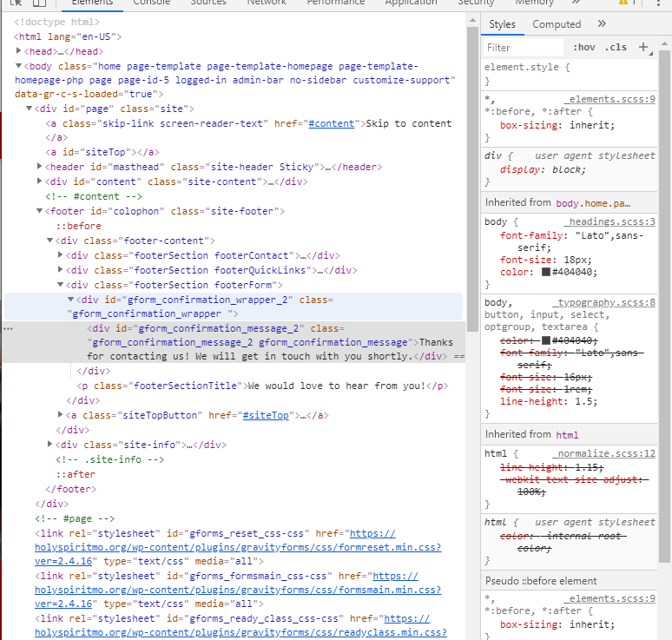Expand the head element node
Screen dimensions: 672x640
coord(19,52)
